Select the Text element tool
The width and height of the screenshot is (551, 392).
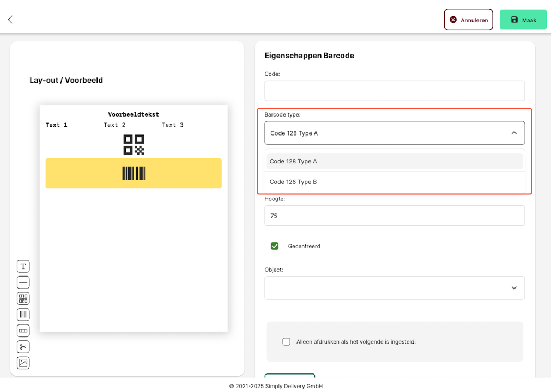click(x=23, y=266)
